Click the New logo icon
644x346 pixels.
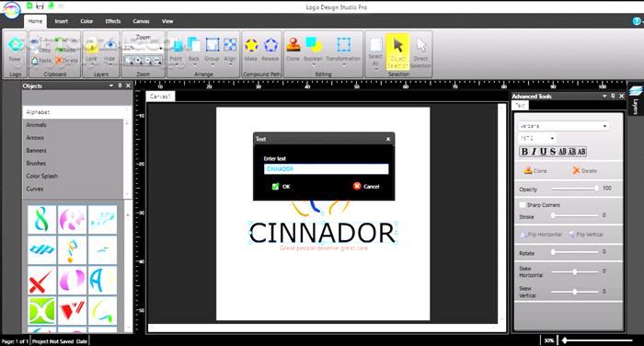16,45
